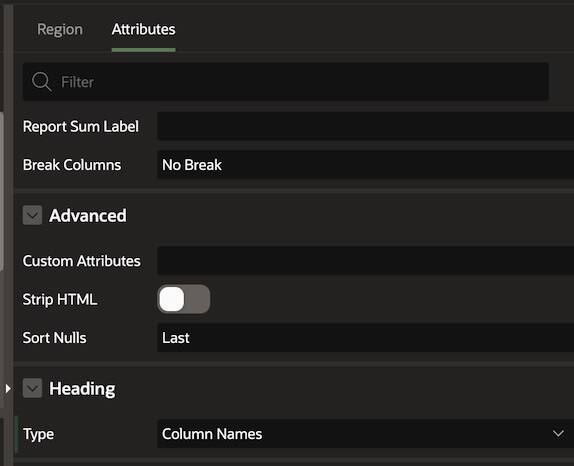Collapse the Heading section chevron

[x=32, y=388]
